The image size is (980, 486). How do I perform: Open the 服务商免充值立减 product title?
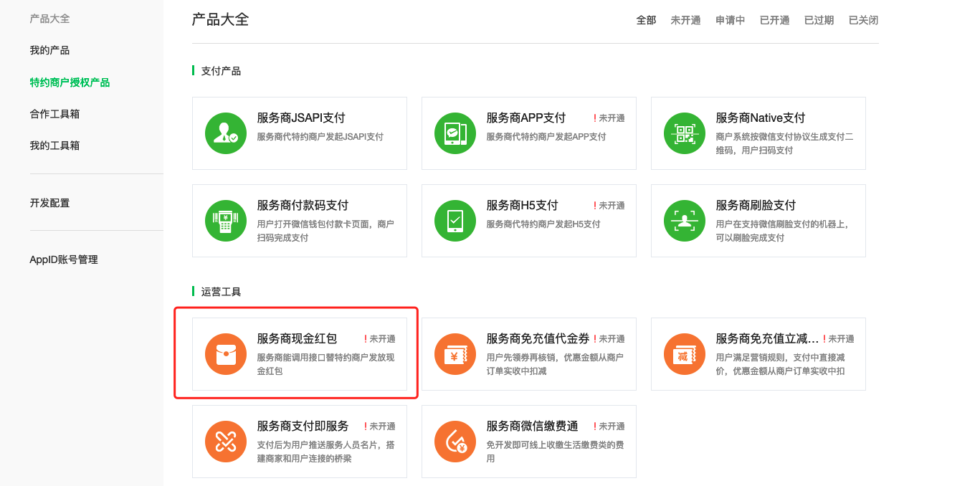click(x=767, y=338)
